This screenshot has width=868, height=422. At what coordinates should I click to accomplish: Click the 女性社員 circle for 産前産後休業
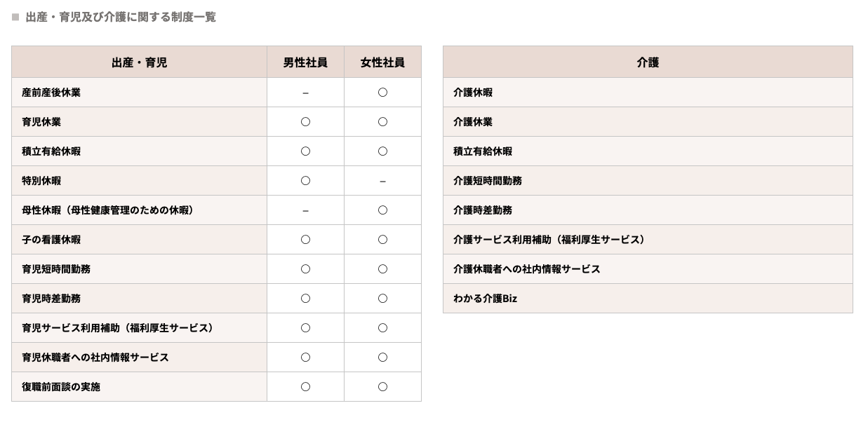point(382,93)
